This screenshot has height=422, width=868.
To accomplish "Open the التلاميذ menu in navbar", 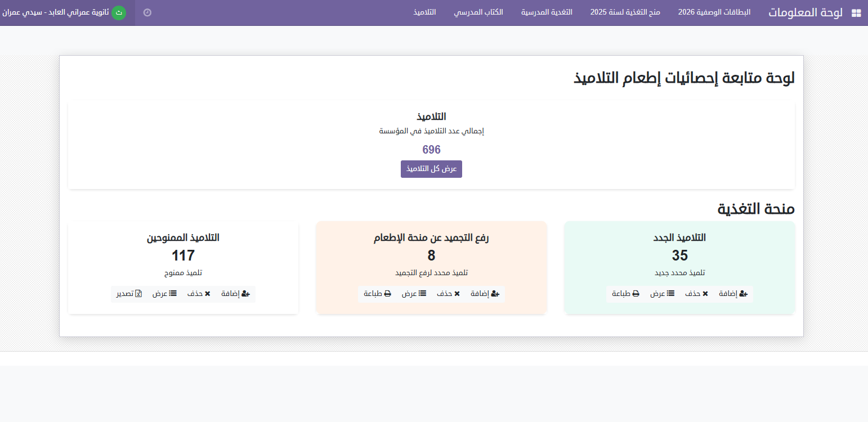I will tap(425, 12).
